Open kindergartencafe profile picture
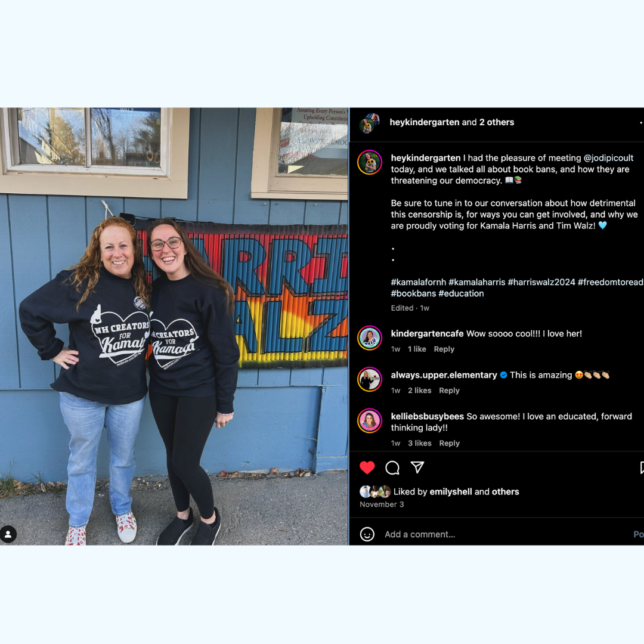This screenshot has width=644, height=644. coord(370,338)
